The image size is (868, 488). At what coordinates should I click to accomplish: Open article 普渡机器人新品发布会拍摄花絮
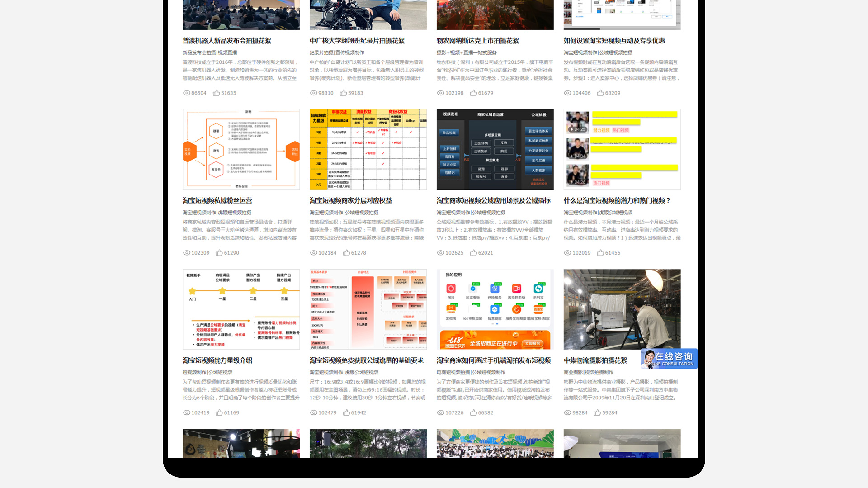tap(227, 41)
